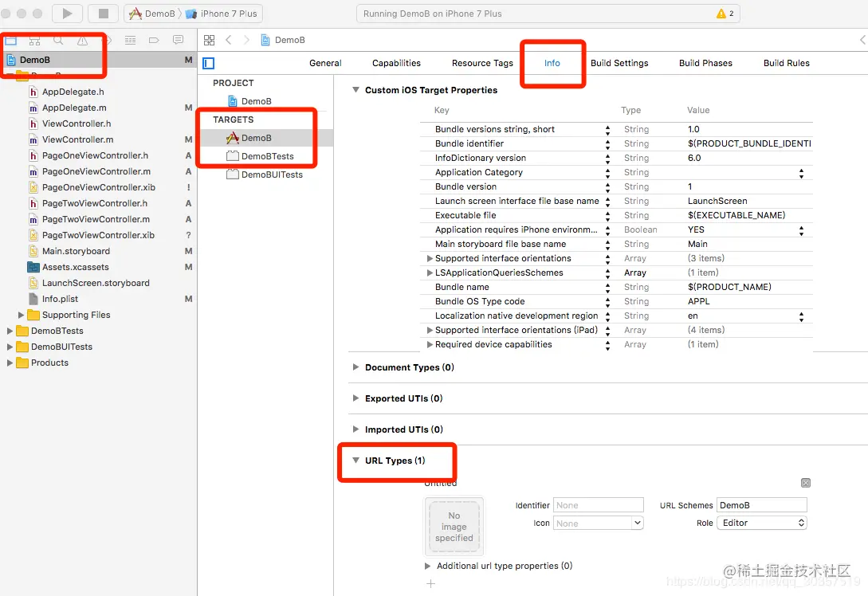Switch to the Build Settings tab
Image resolution: width=868 pixels, height=596 pixels.
[x=619, y=63]
